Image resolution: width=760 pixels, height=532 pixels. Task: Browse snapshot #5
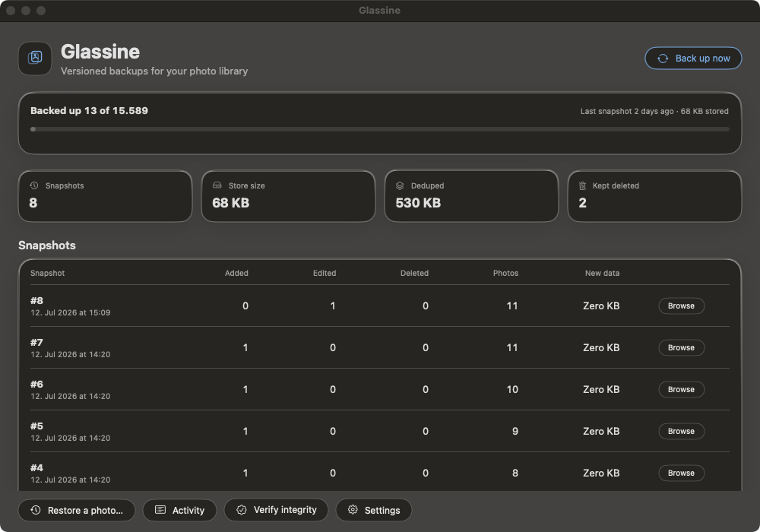tap(681, 431)
